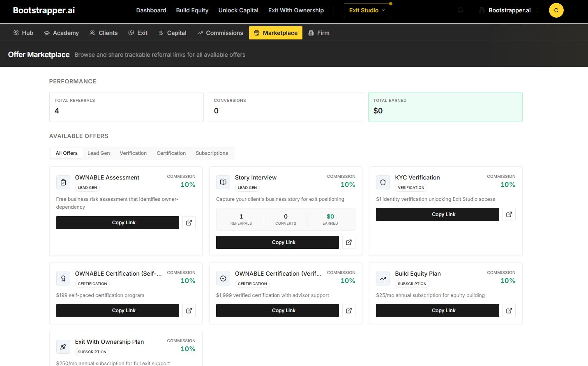Copy the KYC Verification referral link
The image size is (588, 366).
tap(438, 214)
